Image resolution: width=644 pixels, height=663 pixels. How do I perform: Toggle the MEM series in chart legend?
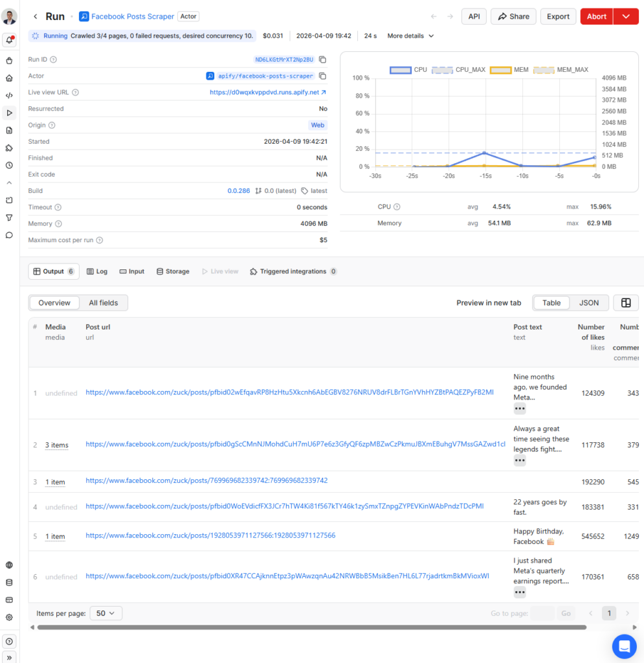[x=509, y=70]
